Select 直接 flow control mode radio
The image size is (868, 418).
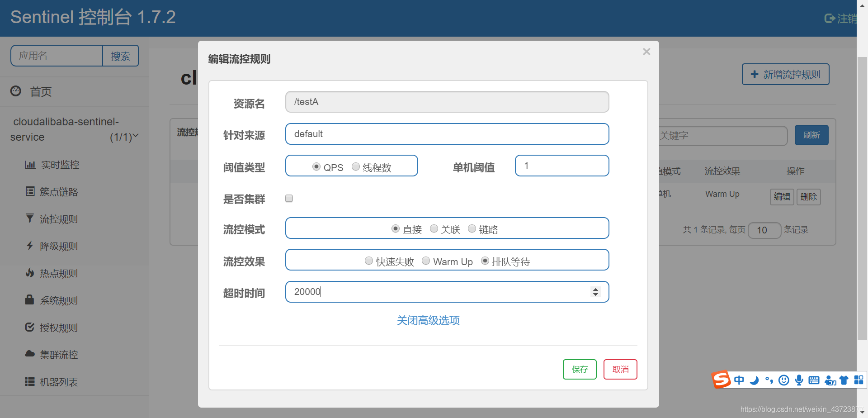[x=396, y=228]
